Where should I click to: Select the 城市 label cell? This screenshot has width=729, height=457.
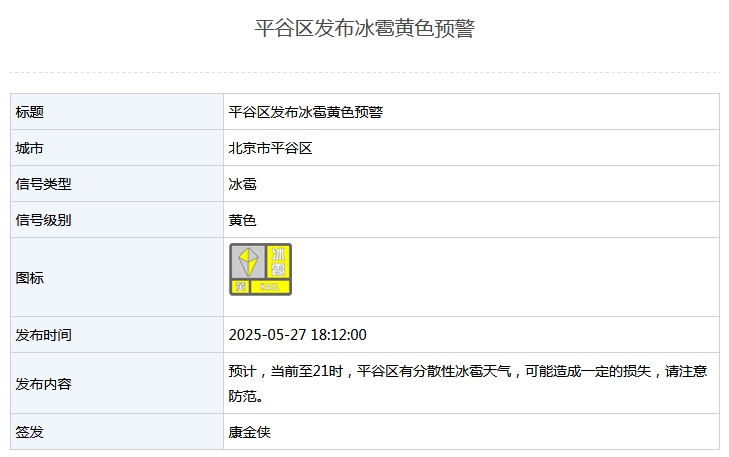tap(117, 148)
